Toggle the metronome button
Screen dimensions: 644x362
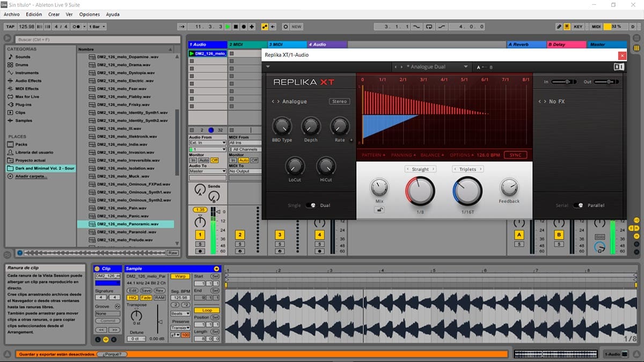tap(77, 26)
